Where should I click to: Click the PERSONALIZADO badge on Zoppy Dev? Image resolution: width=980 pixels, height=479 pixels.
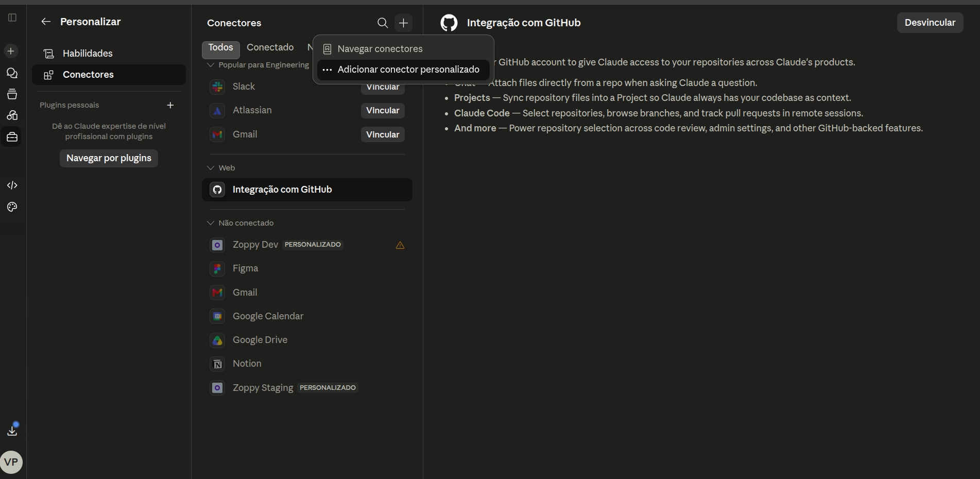point(313,245)
